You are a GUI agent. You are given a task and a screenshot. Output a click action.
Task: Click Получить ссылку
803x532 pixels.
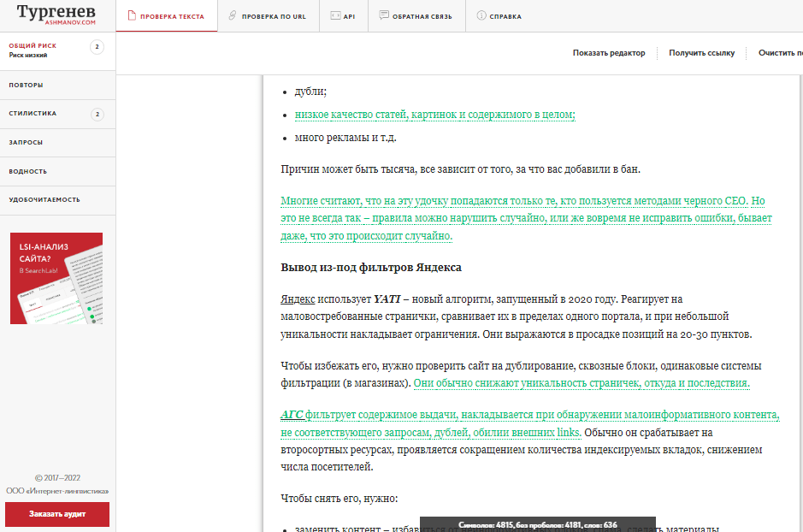[x=701, y=53]
